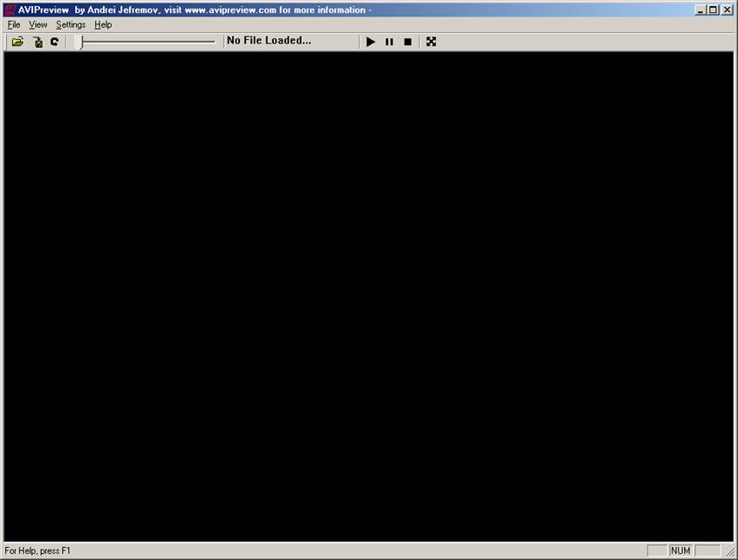
Task: Open the Help menu
Action: [103, 24]
